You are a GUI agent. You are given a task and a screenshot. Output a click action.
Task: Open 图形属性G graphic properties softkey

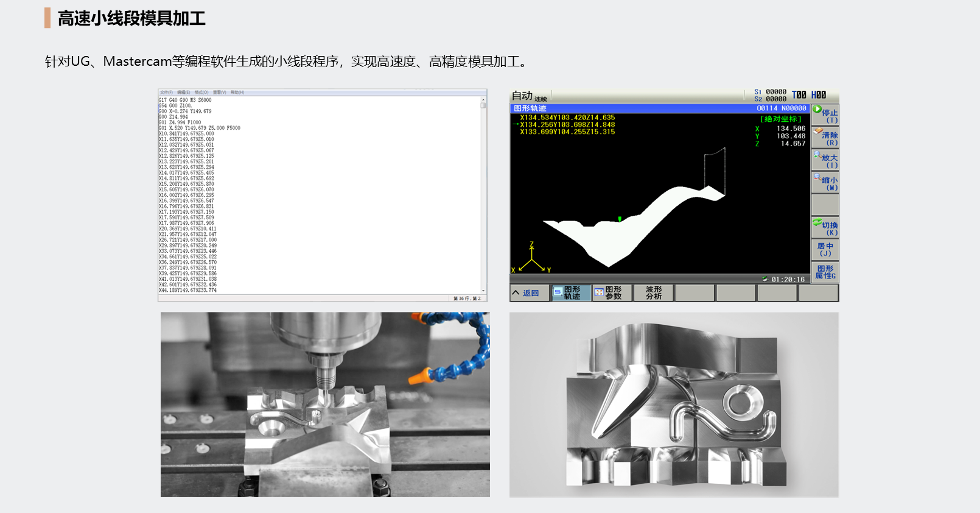point(825,272)
